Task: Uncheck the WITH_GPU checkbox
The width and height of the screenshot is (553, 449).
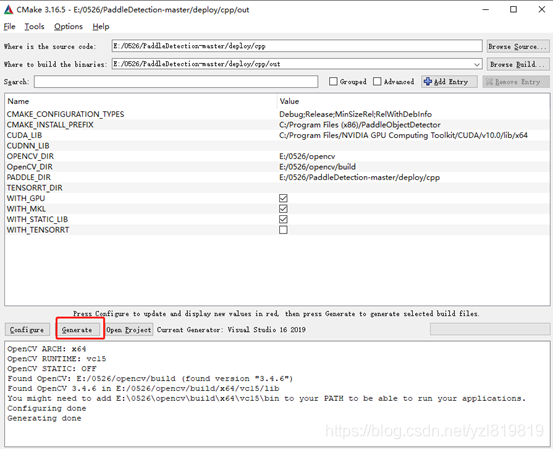Action: pos(283,198)
